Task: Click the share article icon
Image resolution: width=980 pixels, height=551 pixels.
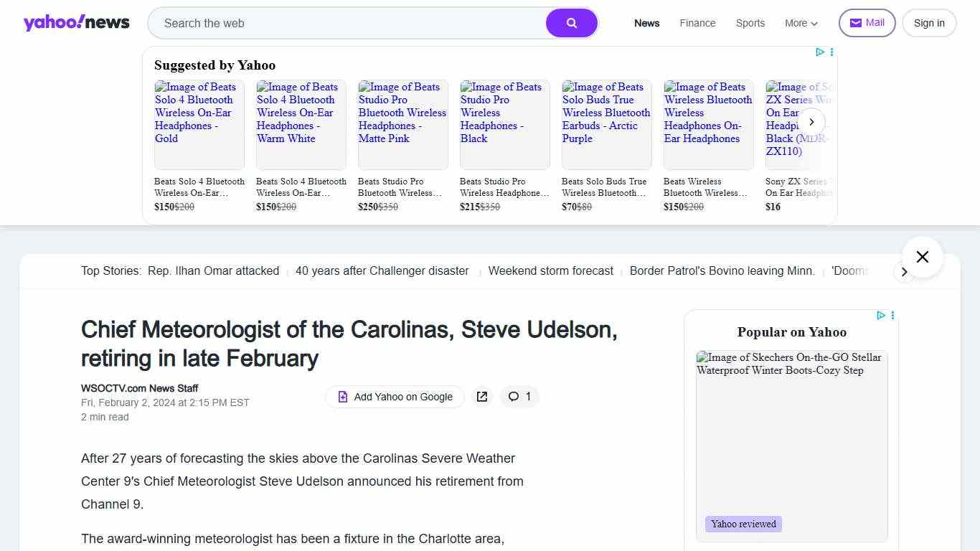Action: pos(482,397)
